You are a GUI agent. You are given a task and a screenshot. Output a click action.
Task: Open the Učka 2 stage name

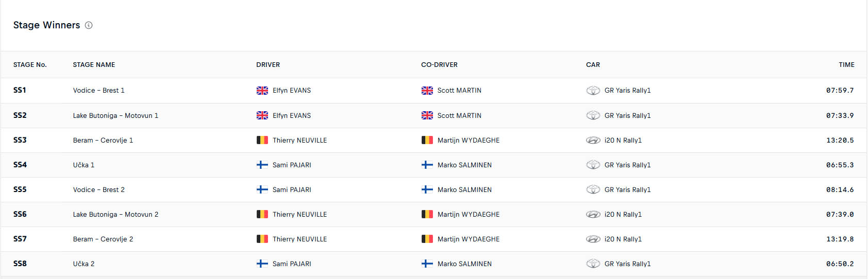(x=84, y=264)
